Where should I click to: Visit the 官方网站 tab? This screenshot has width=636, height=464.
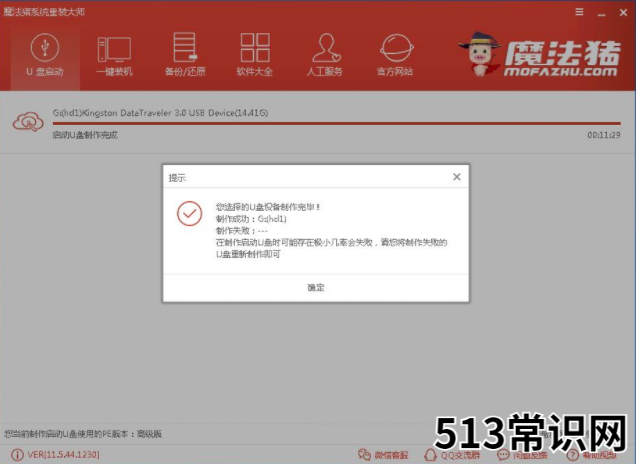tap(395, 56)
